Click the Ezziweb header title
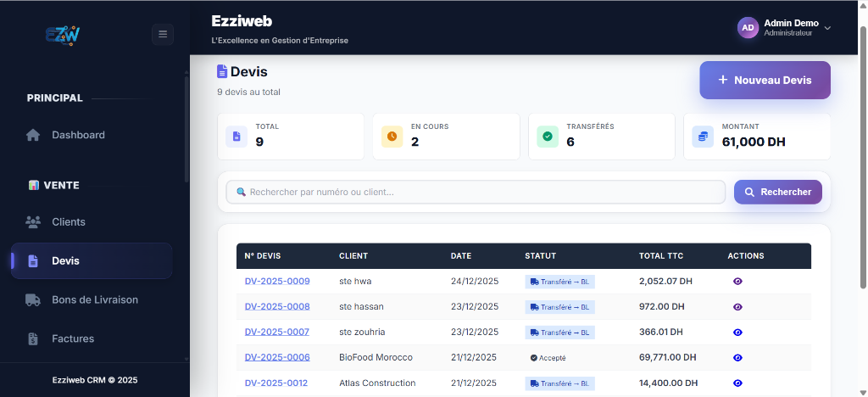This screenshot has height=397, width=868. point(242,21)
